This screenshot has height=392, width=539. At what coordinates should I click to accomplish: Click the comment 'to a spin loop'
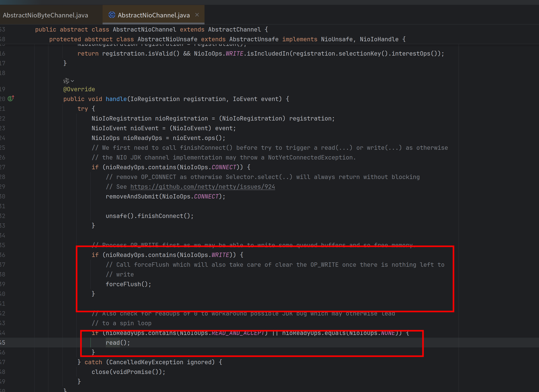[121, 323]
